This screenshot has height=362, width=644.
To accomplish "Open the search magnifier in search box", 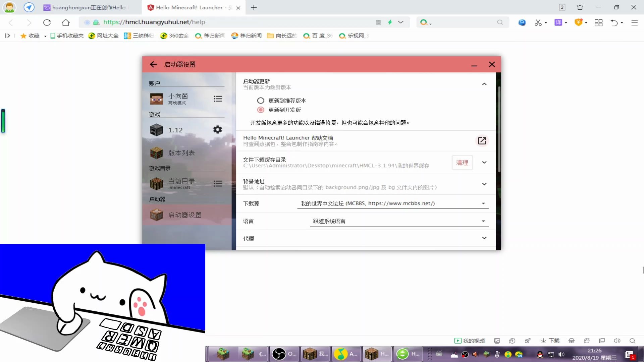I will coord(500,22).
